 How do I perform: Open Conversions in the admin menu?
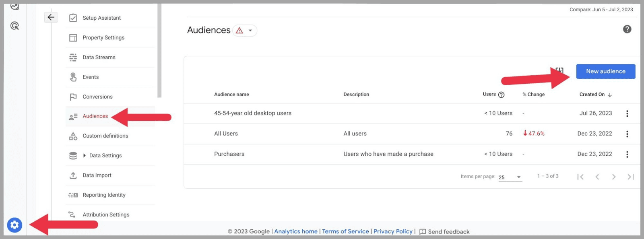[x=97, y=97]
